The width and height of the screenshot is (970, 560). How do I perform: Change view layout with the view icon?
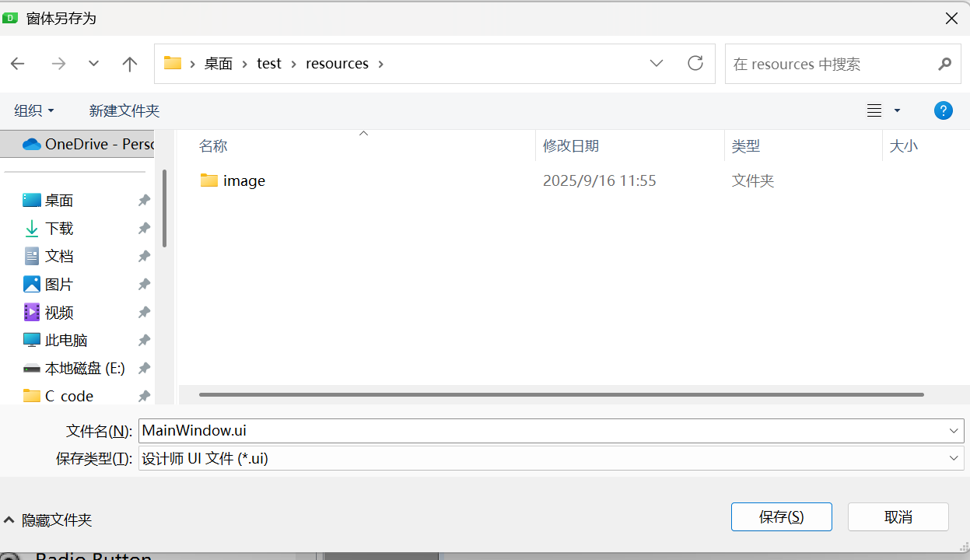point(874,110)
